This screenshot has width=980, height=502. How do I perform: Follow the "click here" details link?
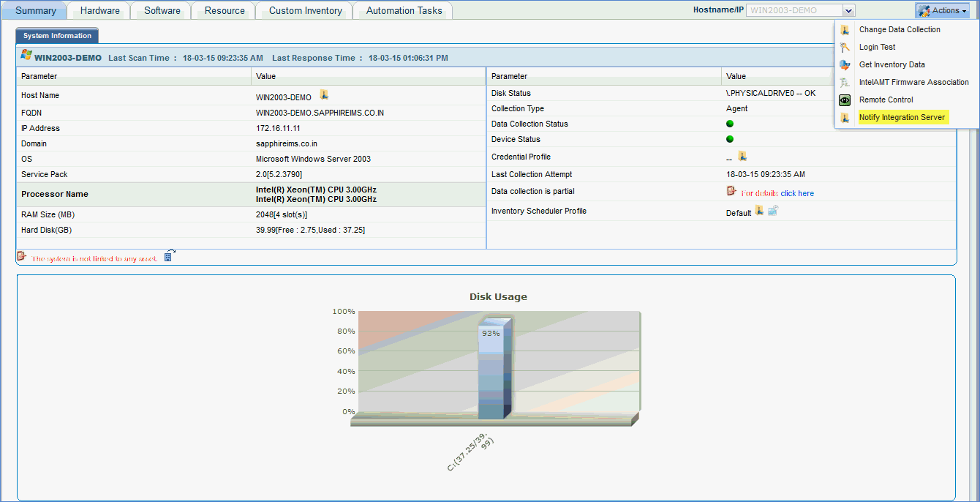click(x=797, y=193)
